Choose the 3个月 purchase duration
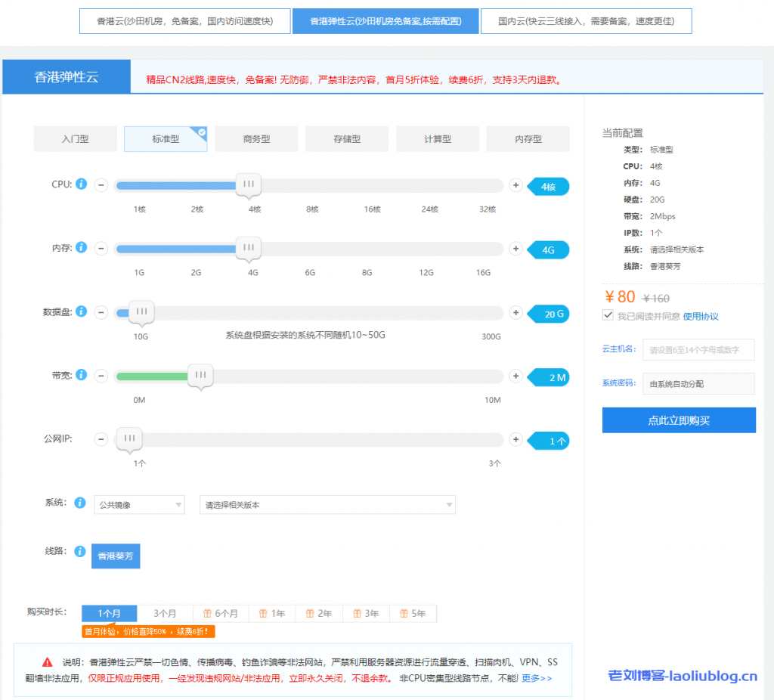774x700 pixels. pos(165,613)
